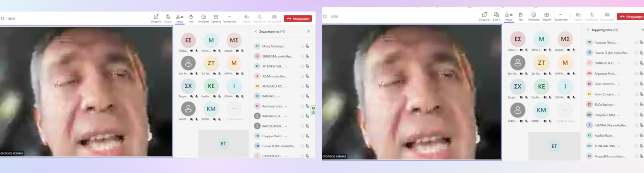Open Προβολή layout options in right window
The height and width of the screenshot is (173, 644).
546,16
